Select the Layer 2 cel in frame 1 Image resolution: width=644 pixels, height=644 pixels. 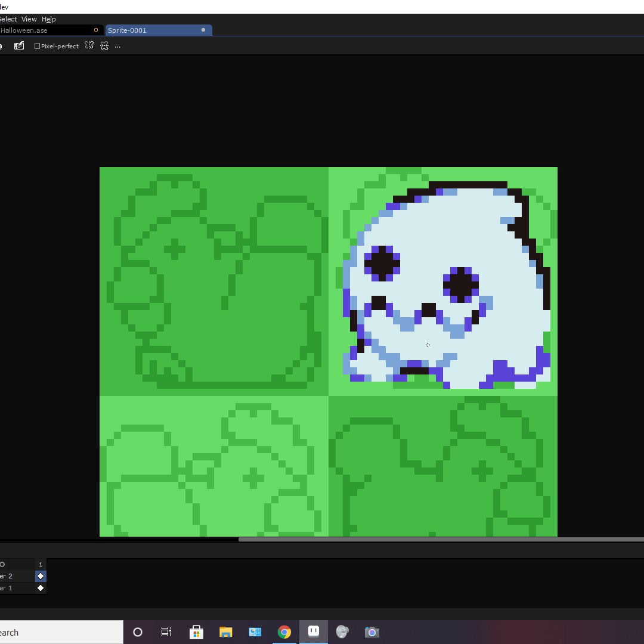pyautogui.click(x=41, y=576)
